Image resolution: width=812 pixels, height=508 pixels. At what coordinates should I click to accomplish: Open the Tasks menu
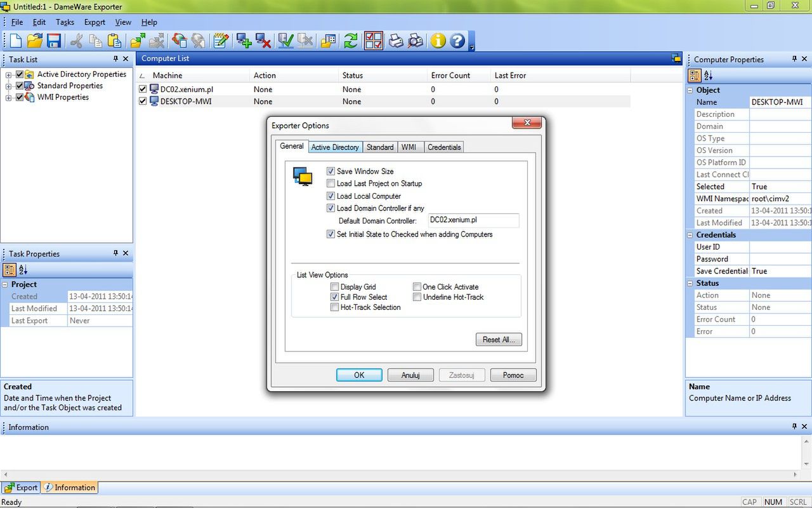pyautogui.click(x=65, y=22)
